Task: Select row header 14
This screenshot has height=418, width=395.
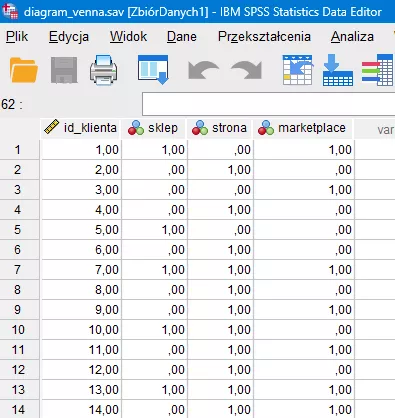Action: click(19, 409)
